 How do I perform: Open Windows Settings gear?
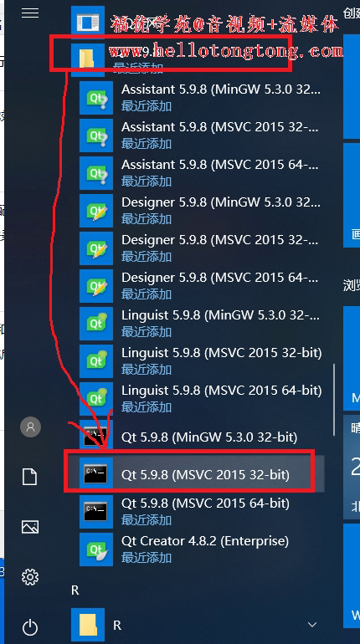coord(30,577)
